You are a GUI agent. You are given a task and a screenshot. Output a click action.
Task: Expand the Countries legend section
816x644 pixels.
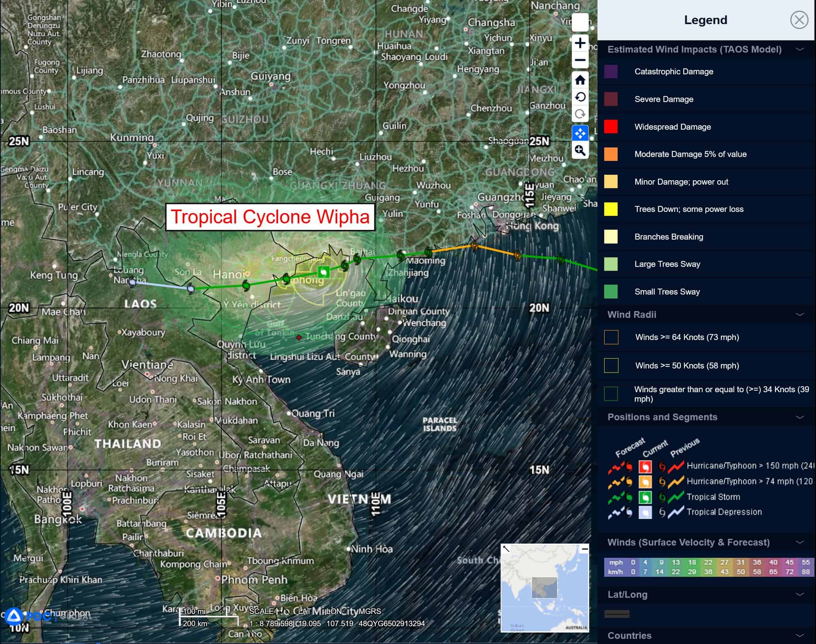[799, 636]
